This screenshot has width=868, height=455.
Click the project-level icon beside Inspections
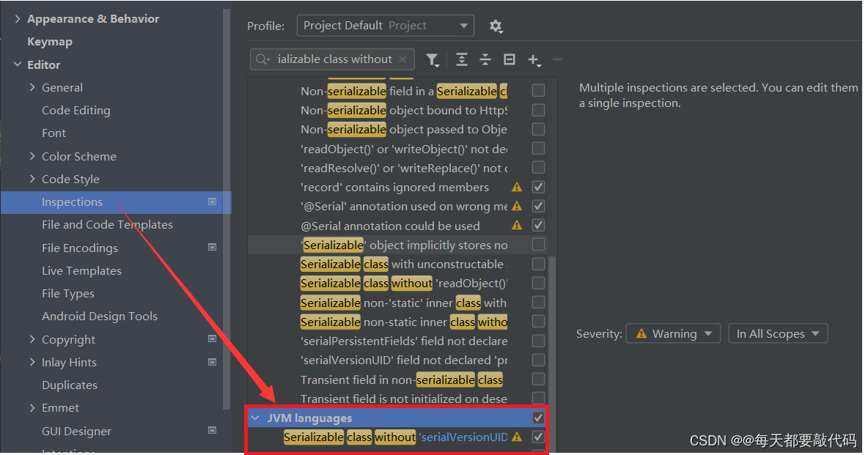click(x=212, y=201)
